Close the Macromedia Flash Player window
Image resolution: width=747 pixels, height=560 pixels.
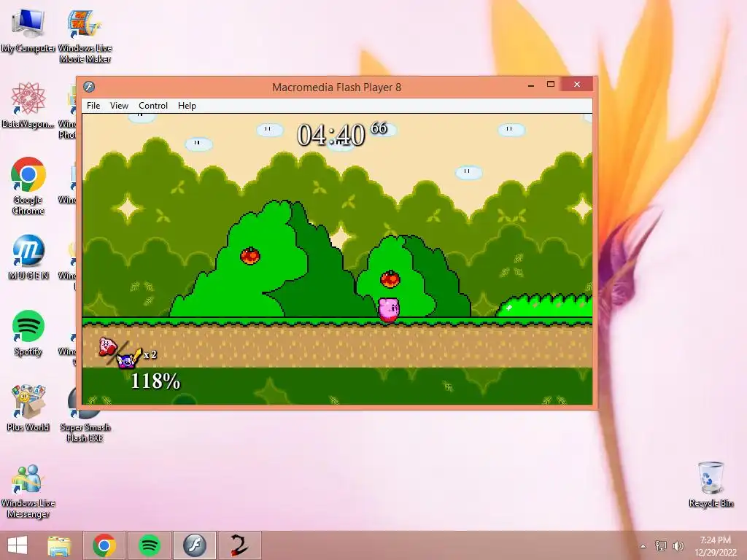[x=577, y=85]
